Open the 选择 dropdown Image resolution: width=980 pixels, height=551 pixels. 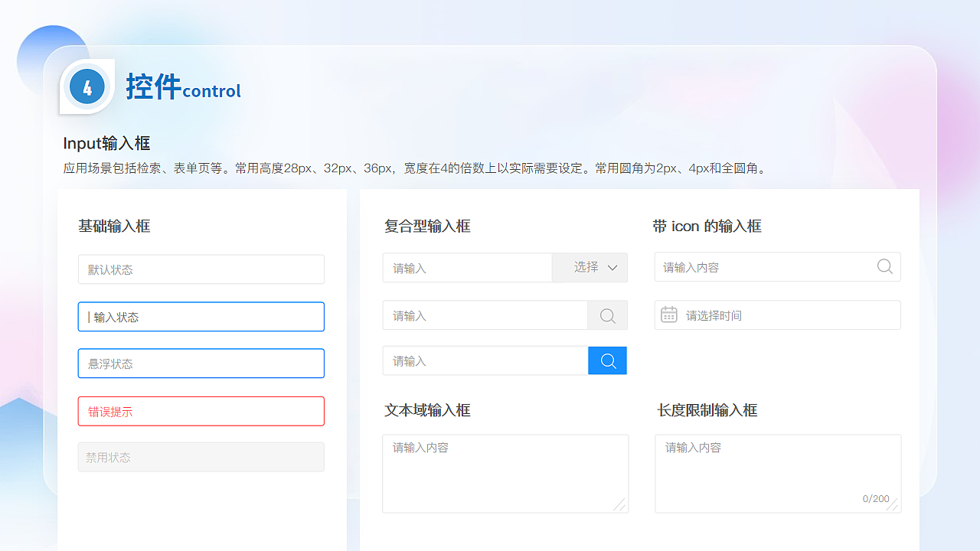click(590, 268)
